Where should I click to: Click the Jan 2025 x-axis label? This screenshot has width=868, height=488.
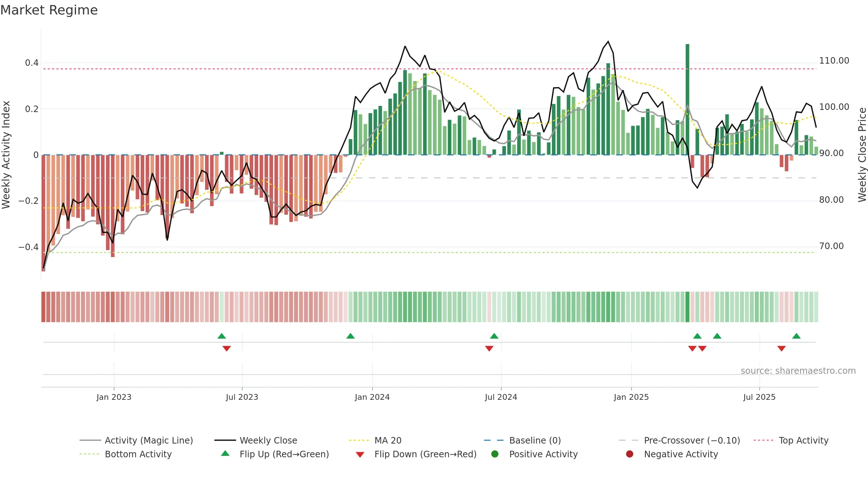pyautogui.click(x=631, y=397)
